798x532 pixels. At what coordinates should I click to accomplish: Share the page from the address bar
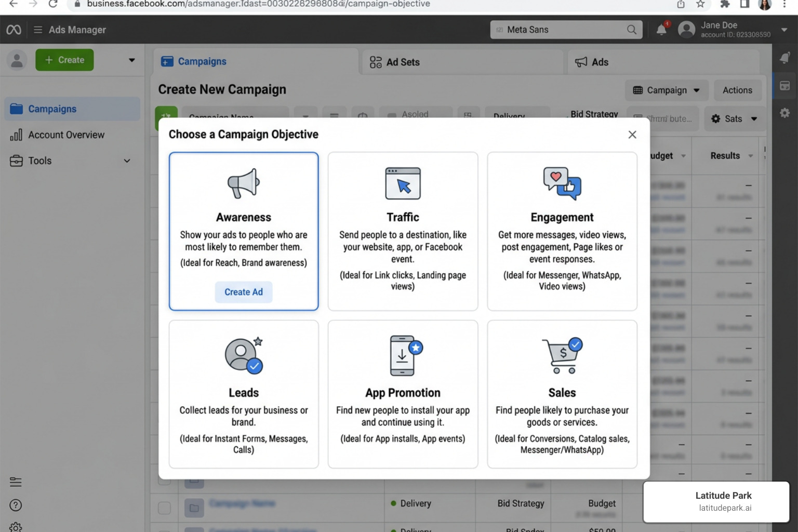[681, 4]
